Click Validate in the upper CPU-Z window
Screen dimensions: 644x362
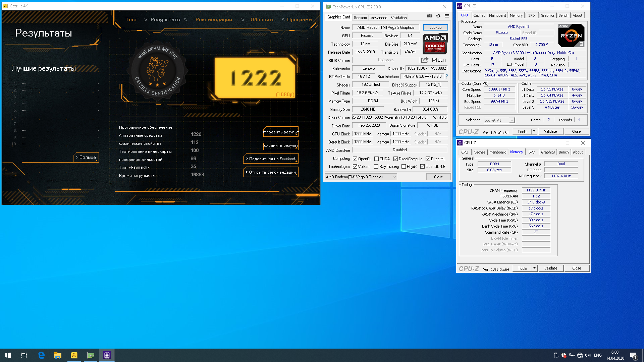click(x=550, y=131)
